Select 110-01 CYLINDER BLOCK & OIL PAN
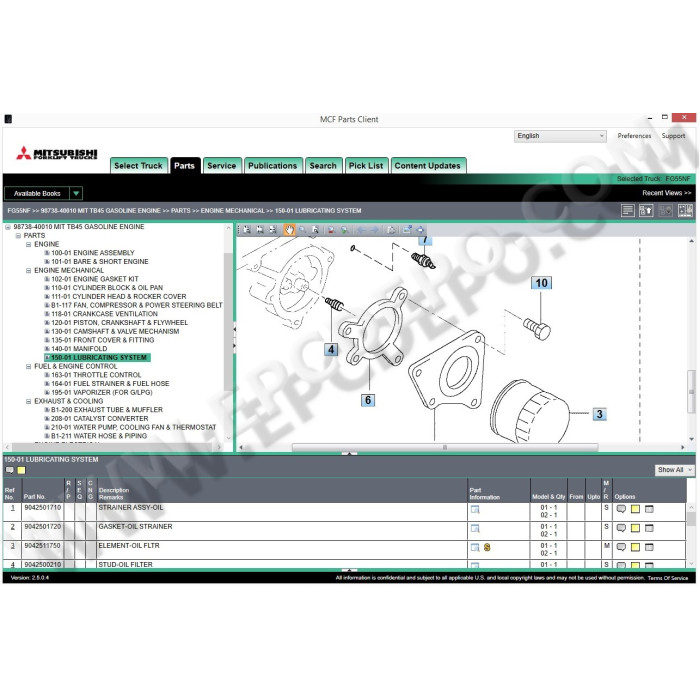The width and height of the screenshot is (700, 700). (x=107, y=288)
